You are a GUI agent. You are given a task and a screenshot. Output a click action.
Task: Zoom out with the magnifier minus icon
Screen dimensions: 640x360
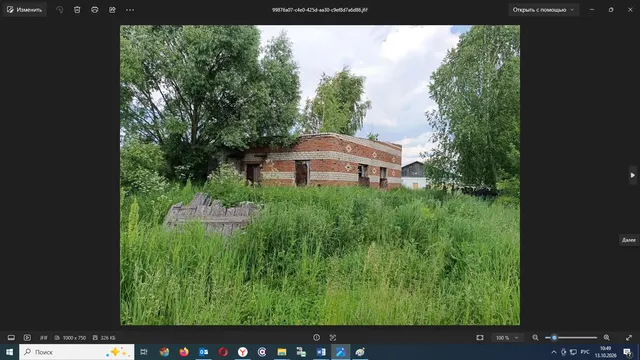pos(536,338)
